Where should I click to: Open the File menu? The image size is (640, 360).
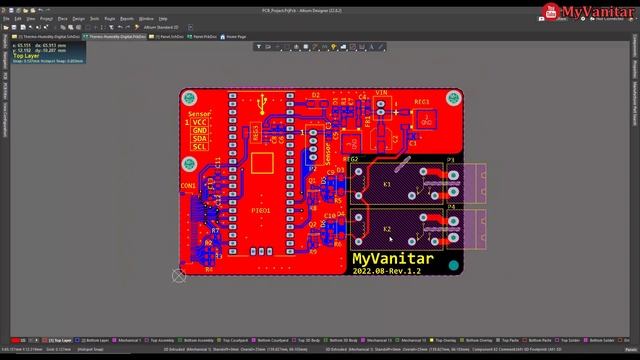[x=6, y=19]
